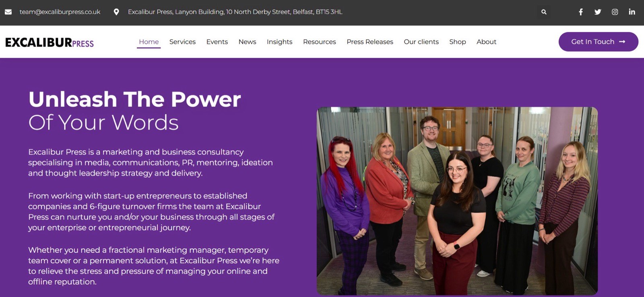The height and width of the screenshot is (297, 644).
Task: Click the envelope email icon
Action: click(x=8, y=12)
